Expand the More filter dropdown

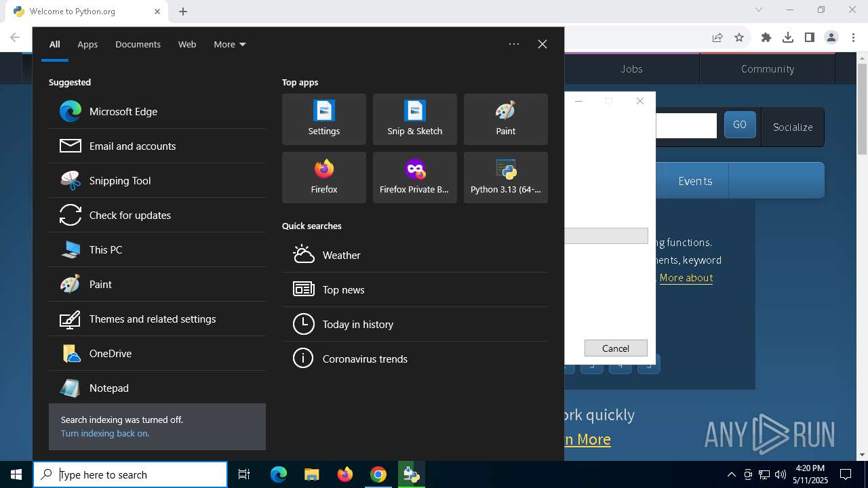tap(230, 44)
